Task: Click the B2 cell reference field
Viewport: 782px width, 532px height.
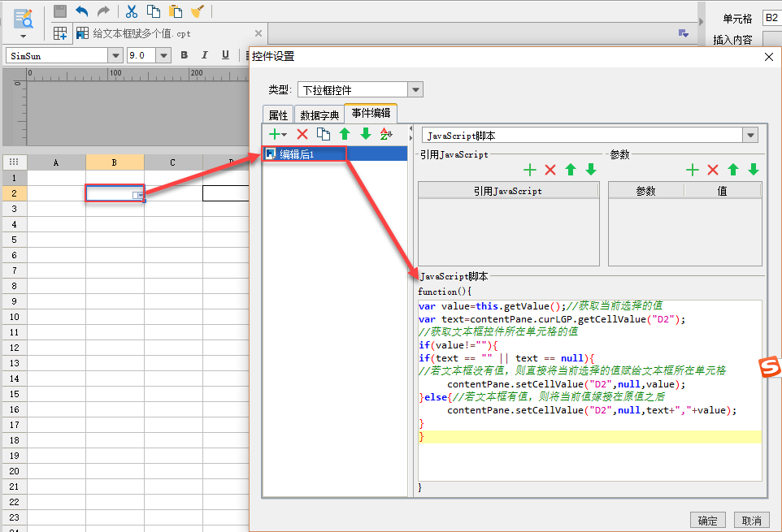Action: click(771, 19)
